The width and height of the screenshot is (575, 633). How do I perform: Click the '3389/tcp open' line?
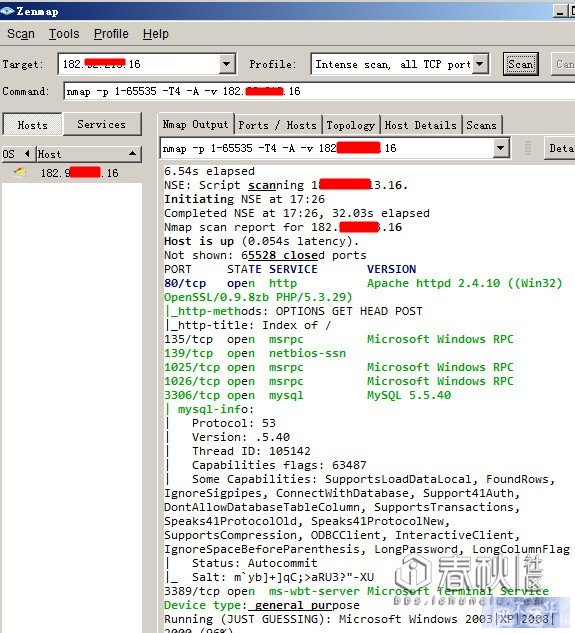point(357,591)
